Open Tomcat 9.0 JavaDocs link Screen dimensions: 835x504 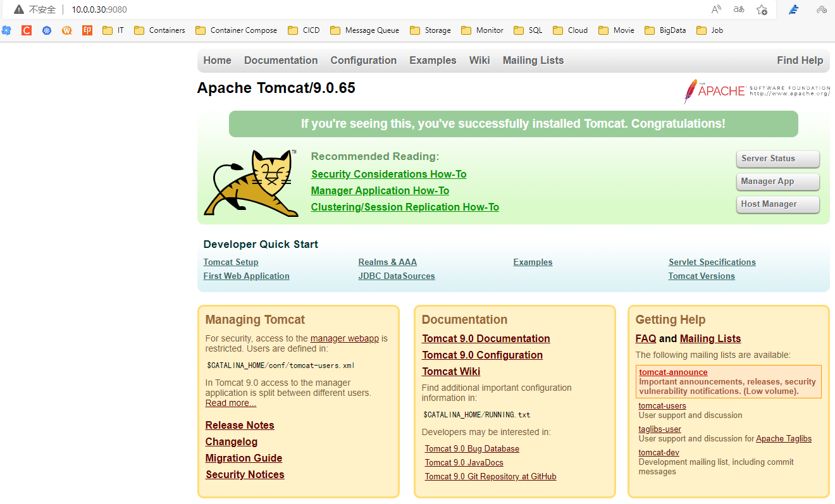(x=464, y=462)
